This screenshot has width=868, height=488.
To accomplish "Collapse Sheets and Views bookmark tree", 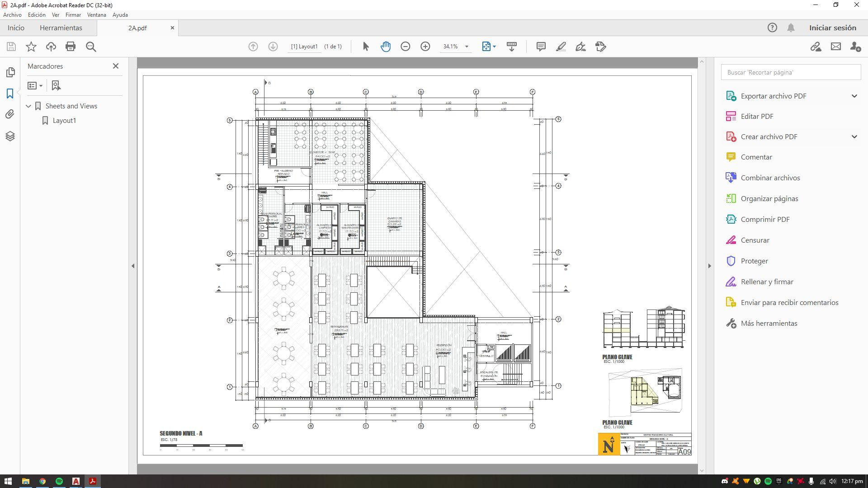I will click(28, 106).
